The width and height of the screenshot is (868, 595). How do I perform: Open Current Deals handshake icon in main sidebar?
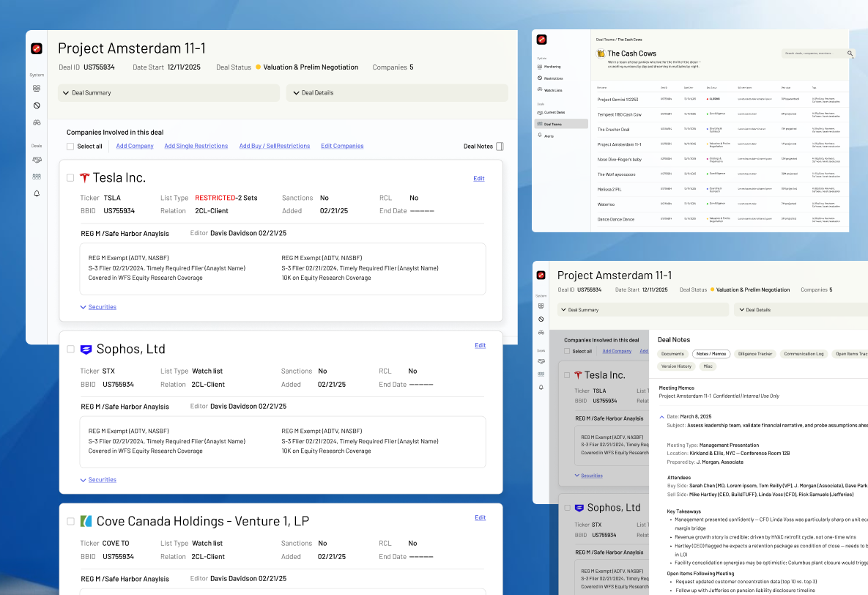pyautogui.click(x=37, y=160)
